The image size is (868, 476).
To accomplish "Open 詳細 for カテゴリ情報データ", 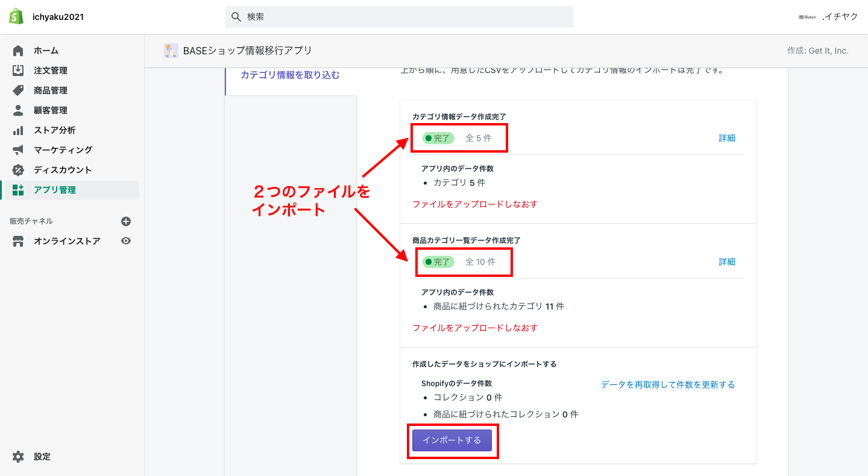I will coord(727,138).
